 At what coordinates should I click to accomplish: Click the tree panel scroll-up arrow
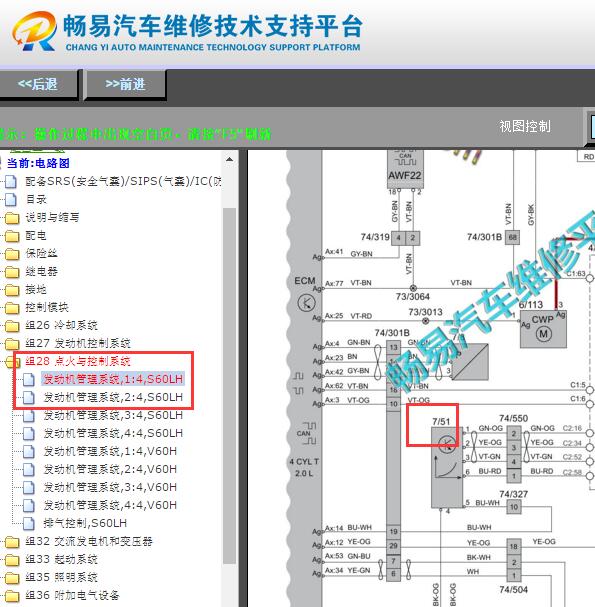click(230, 159)
